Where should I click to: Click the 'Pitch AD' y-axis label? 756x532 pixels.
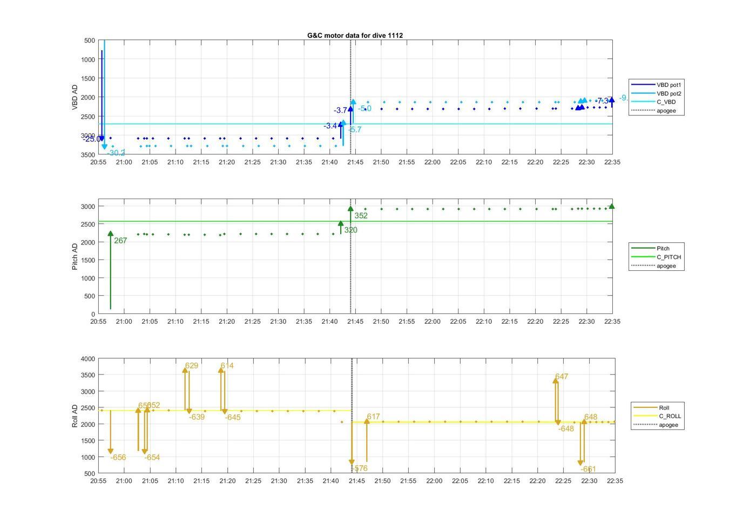pos(75,256)
